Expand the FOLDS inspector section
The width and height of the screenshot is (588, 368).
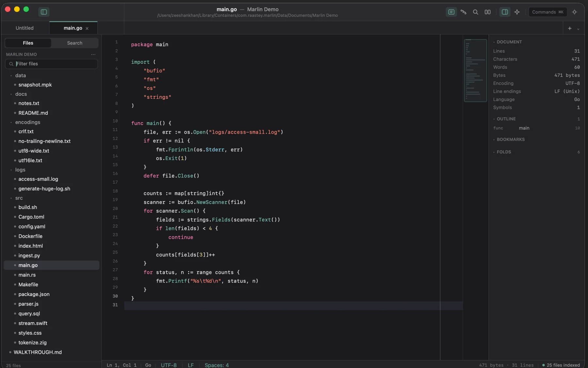(x=502, y=152)
